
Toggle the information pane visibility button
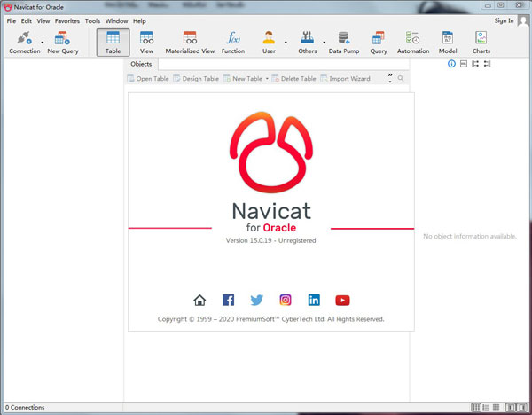(522, 407)
